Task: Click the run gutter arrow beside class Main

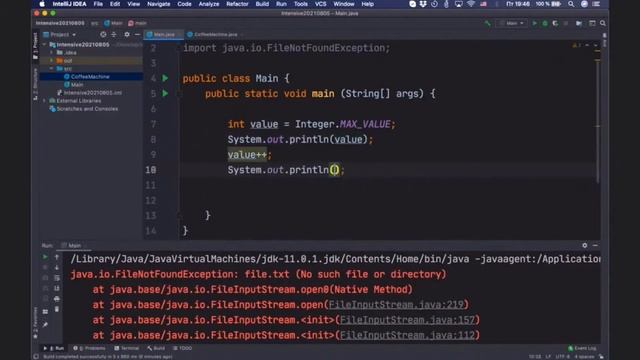Action: pos(165,78)
